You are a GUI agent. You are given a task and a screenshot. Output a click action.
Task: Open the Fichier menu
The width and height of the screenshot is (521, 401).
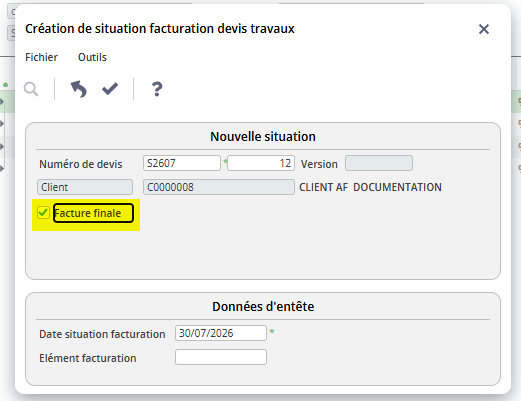tap(41, 57)
